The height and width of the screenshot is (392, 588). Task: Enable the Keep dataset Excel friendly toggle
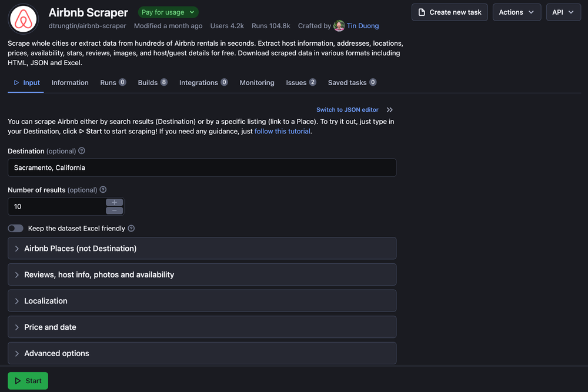click(15, 228)
